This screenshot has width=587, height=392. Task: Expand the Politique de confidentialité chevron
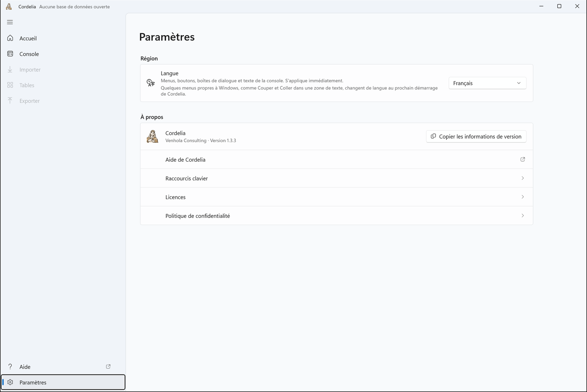tap(523, 216)
